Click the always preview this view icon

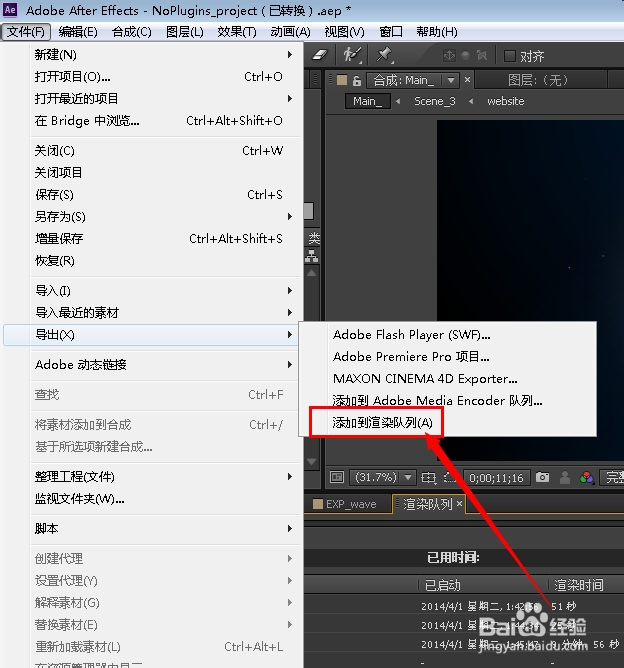coord(337,477)
